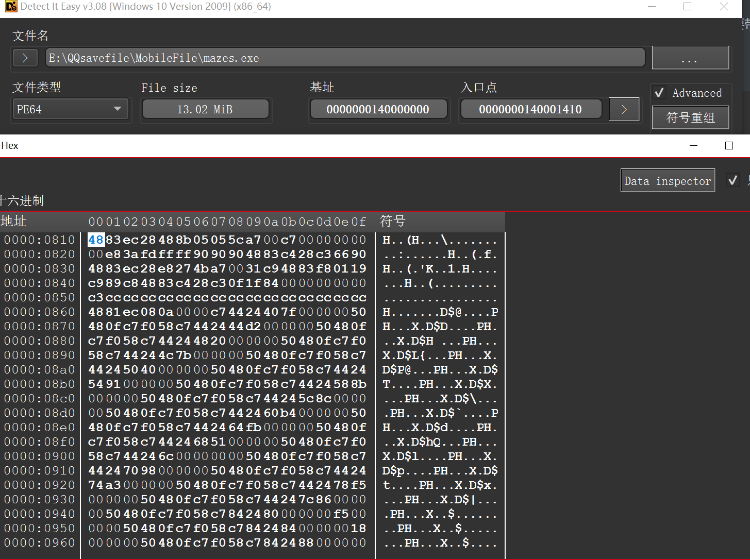This screenshot has height=560, width=750.
Task: Close the Detect It Easy window
Action: tap(724, 7)
